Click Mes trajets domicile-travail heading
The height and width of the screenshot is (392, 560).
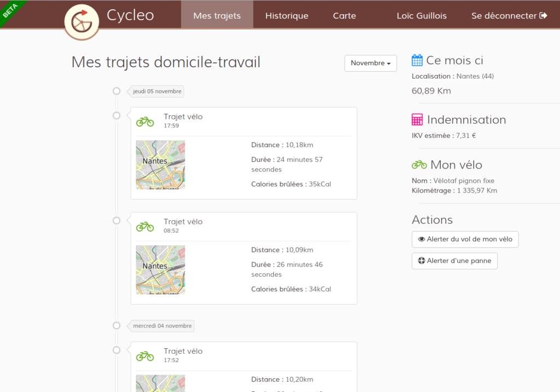[x=166, y=62]
